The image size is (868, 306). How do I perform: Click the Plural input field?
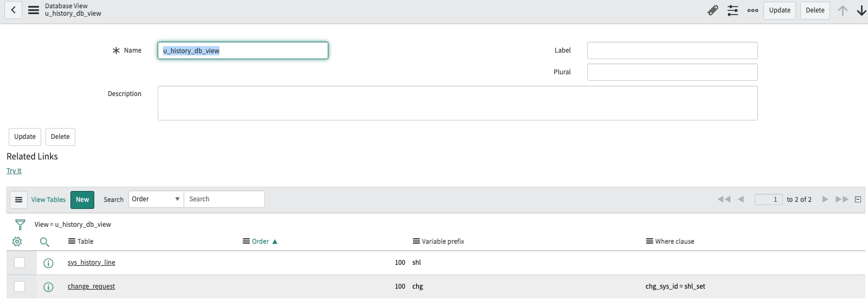[672, 72]
